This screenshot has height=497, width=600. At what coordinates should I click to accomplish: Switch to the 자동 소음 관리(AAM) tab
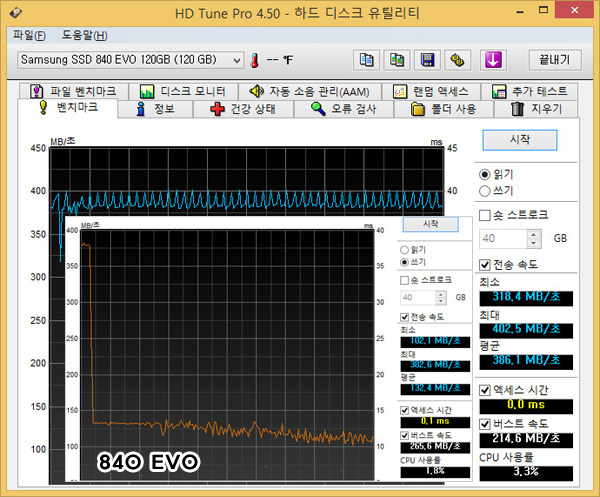309,91
